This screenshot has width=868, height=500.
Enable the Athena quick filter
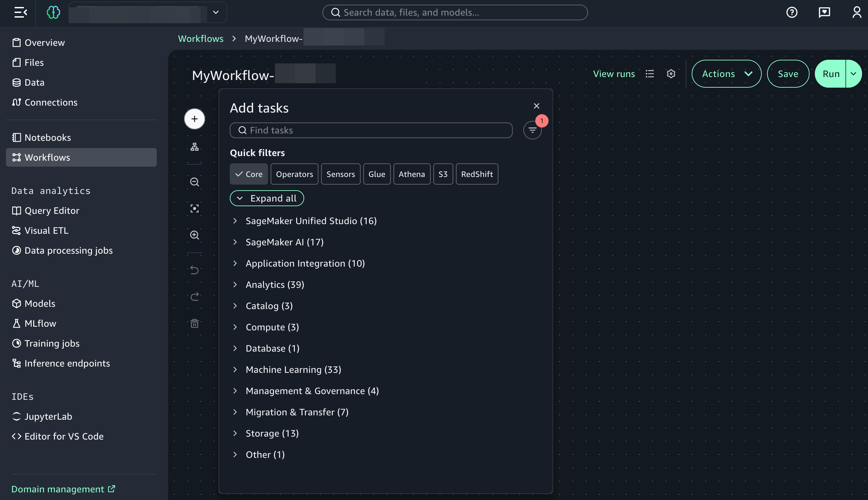412,174
